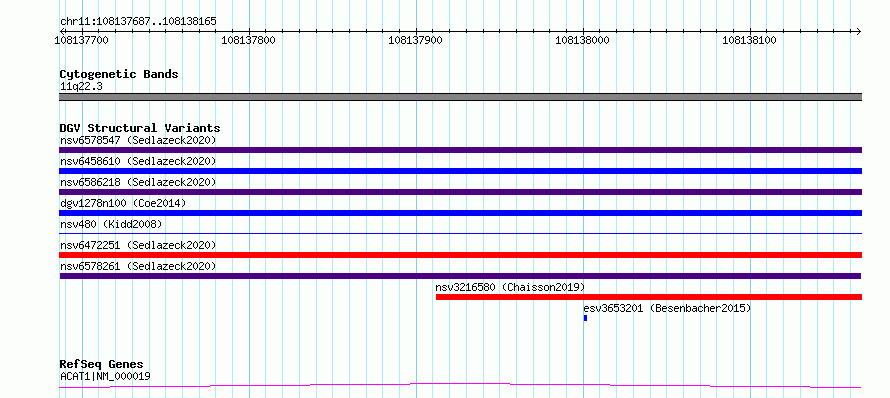Click the right arrowhead of the ruler
The width and height of the screenshot is (890, 398).
coord(858,31)
